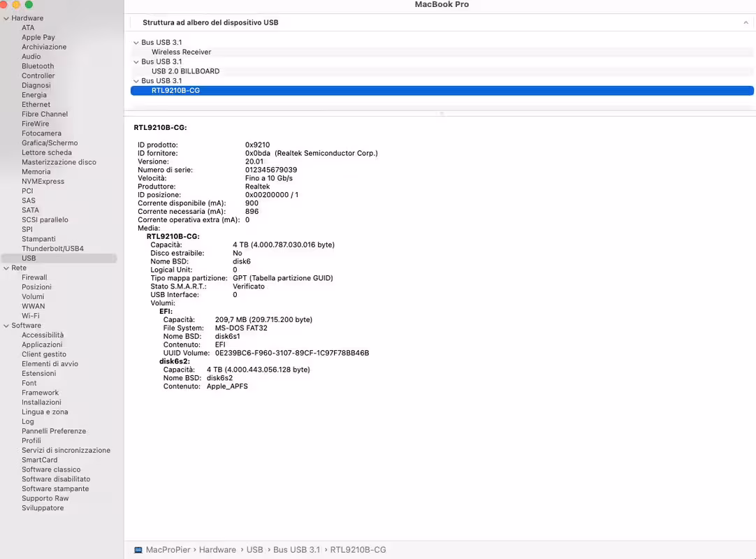
Task: Select SmartCard in the sidebar
Action: click(40, 460)
